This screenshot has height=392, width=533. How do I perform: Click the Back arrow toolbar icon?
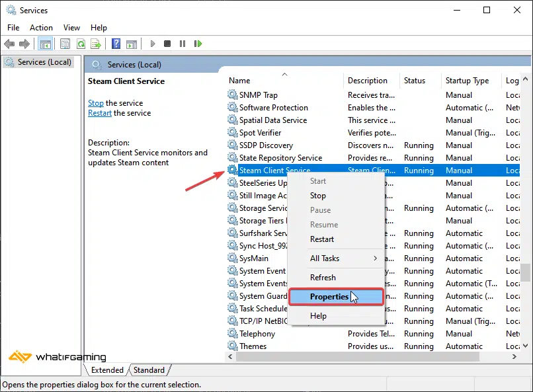pos(9,44)
